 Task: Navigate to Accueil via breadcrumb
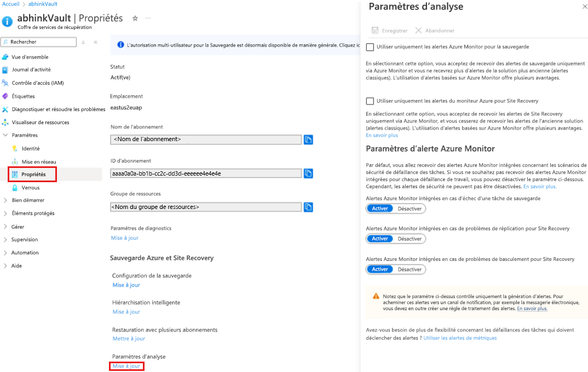[x=10, y=3]
